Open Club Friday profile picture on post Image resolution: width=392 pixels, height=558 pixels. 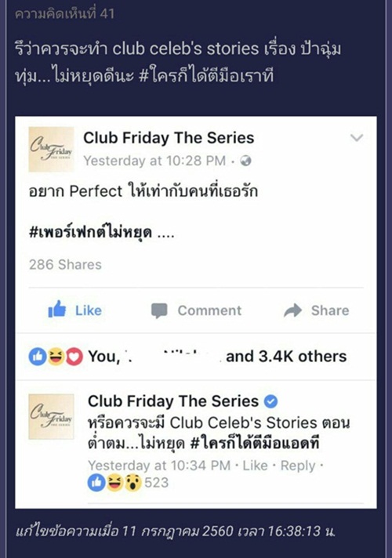point(51,150)
